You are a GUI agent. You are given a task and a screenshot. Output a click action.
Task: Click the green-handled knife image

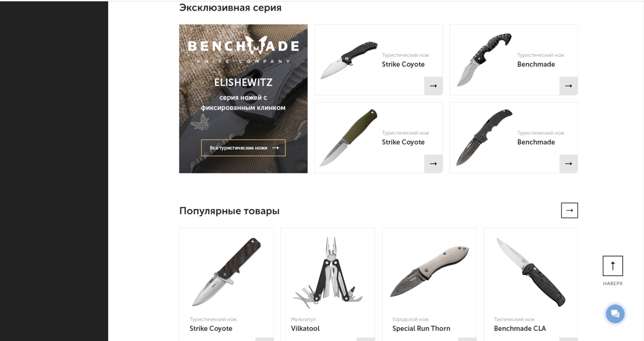coord(348,138)
